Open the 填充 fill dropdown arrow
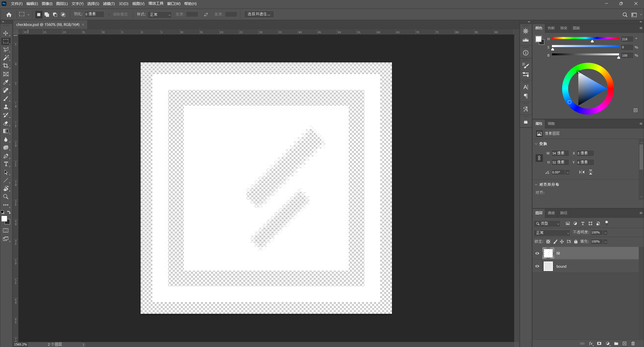 (x=605, y=242)
